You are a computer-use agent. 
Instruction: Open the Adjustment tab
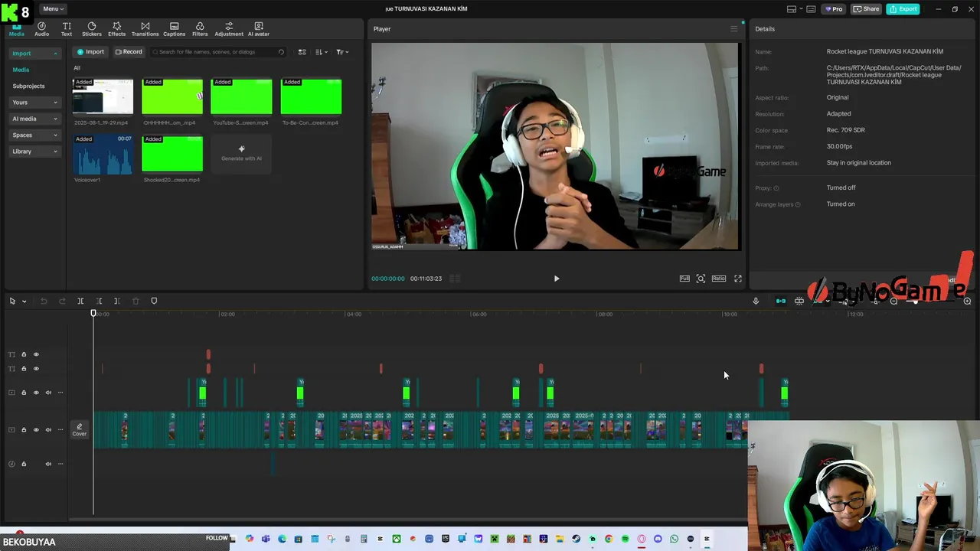point(229,29)
